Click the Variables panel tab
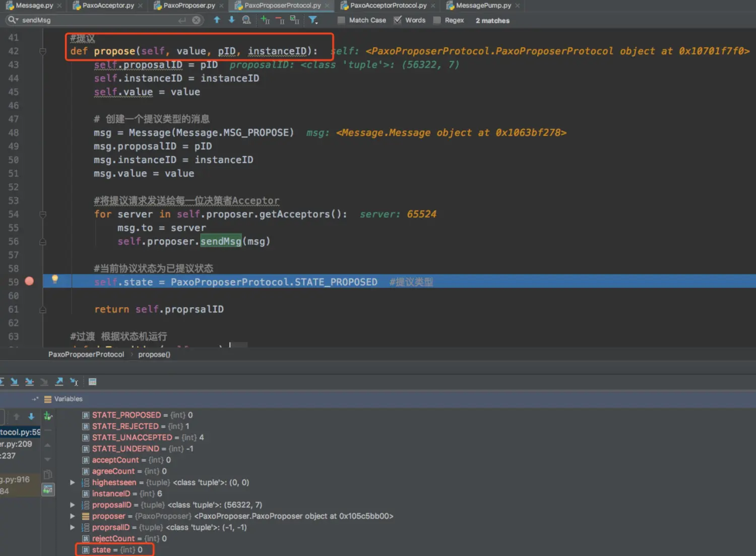This screenshot has width=756, height=556. 64,399
